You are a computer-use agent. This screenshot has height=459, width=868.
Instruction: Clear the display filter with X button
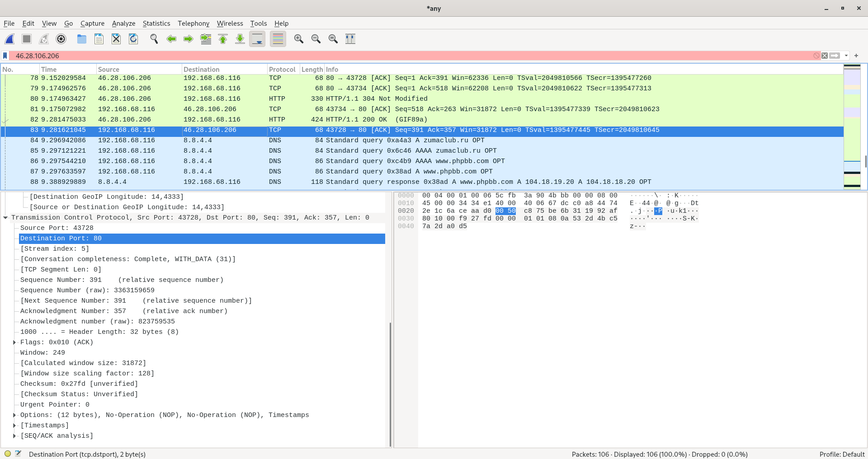[825, 56]
